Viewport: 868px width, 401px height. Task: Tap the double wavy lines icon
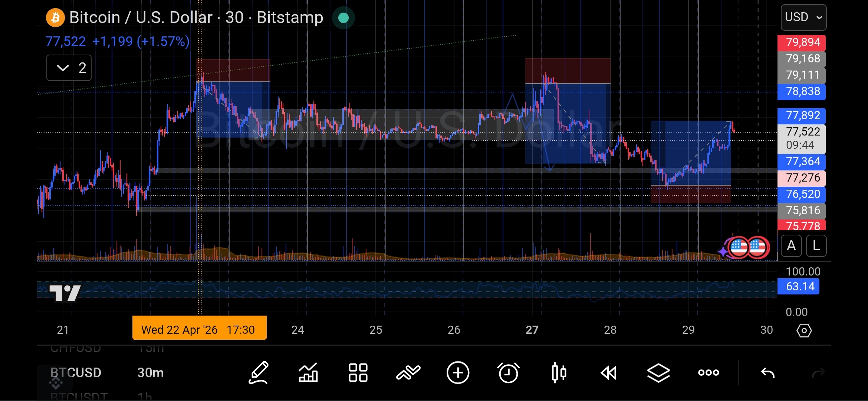point(408,372)
